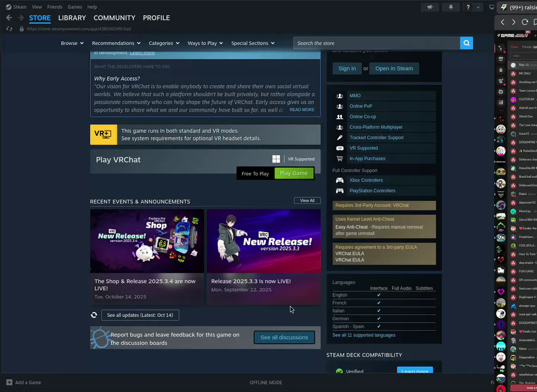Open the Early Access Learn more link
The height and width of the screenshot is (392, 537).
142,53
